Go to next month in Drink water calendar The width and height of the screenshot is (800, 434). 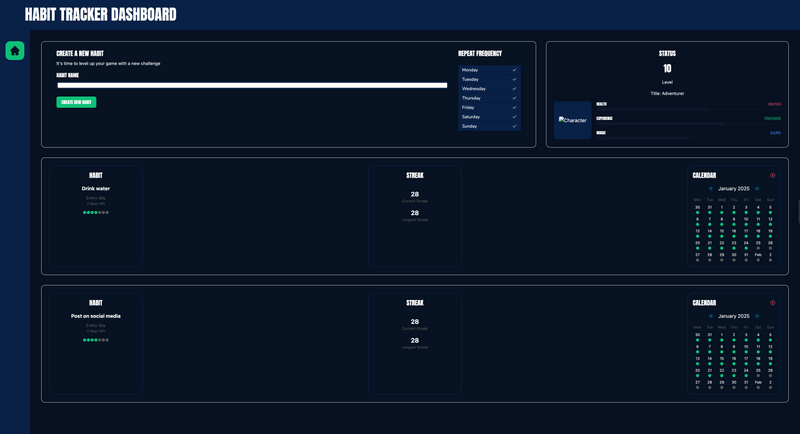point(757,189)
